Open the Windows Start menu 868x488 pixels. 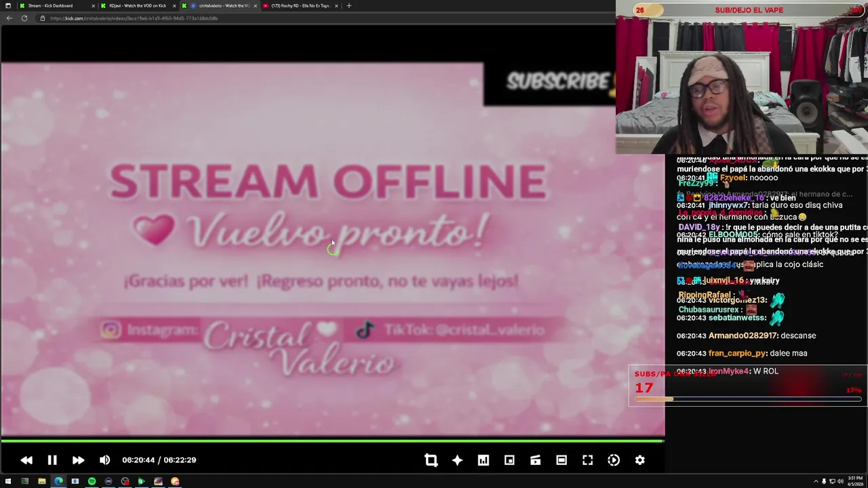pyautogui.click(x=7, y=481)
